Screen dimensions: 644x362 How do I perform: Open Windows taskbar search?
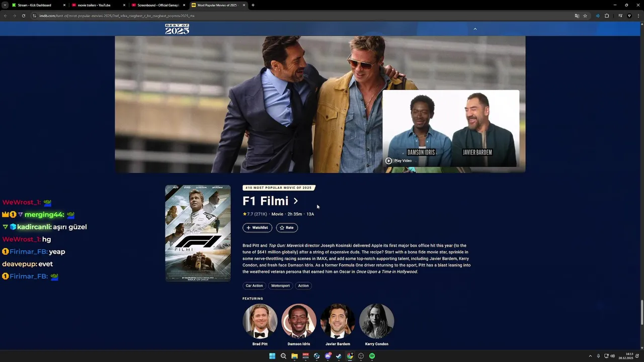coord(283,356)
